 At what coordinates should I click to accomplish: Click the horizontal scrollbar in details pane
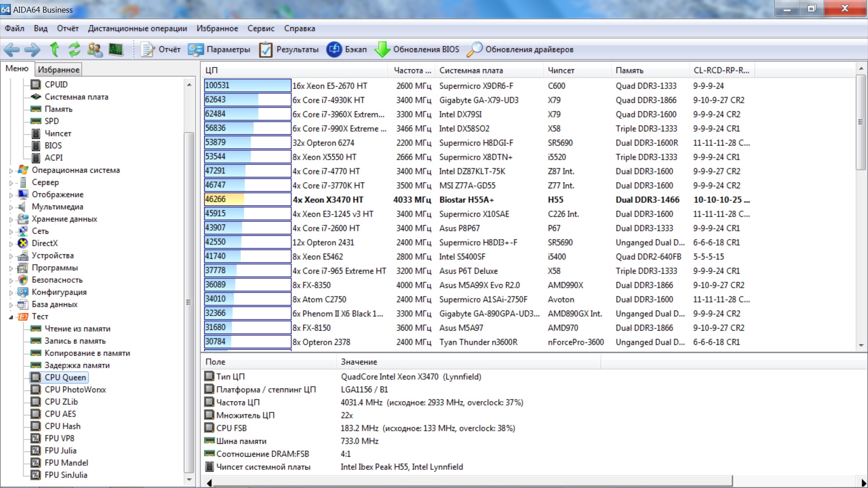[x=472, y=482]
